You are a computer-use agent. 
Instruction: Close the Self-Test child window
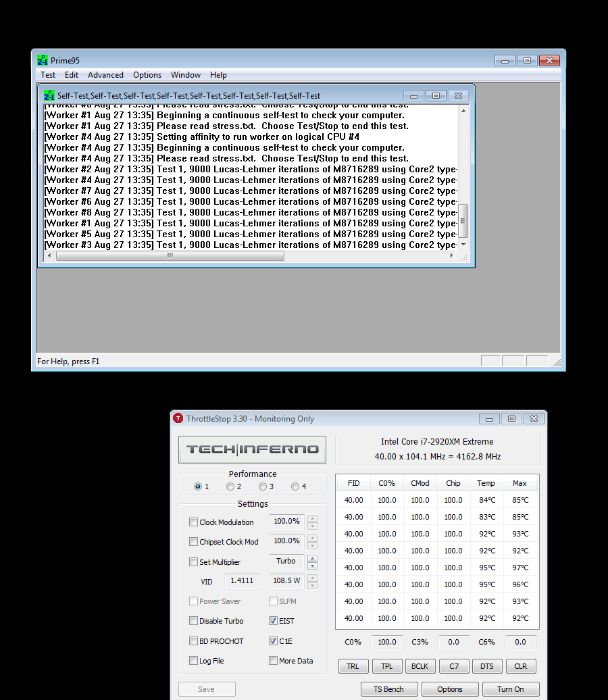coord(458,95)
